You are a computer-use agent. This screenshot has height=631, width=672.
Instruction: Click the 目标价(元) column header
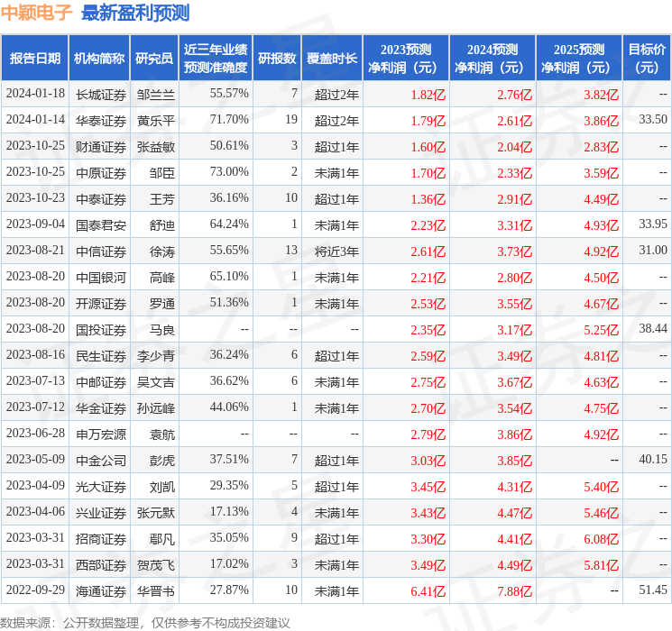click(x=646, y=58)
